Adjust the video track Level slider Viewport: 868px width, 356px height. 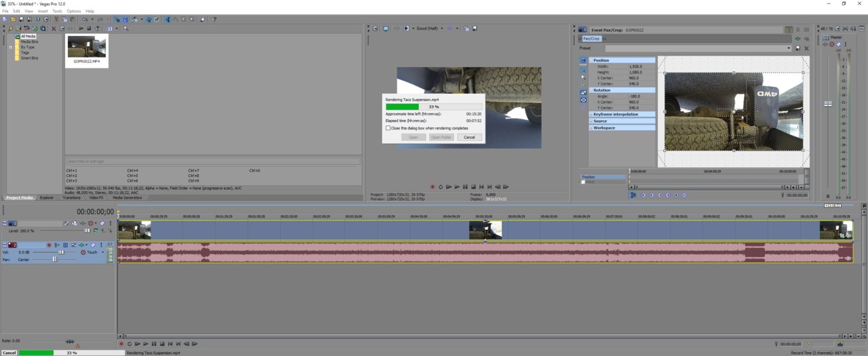[x=87, y=231]
